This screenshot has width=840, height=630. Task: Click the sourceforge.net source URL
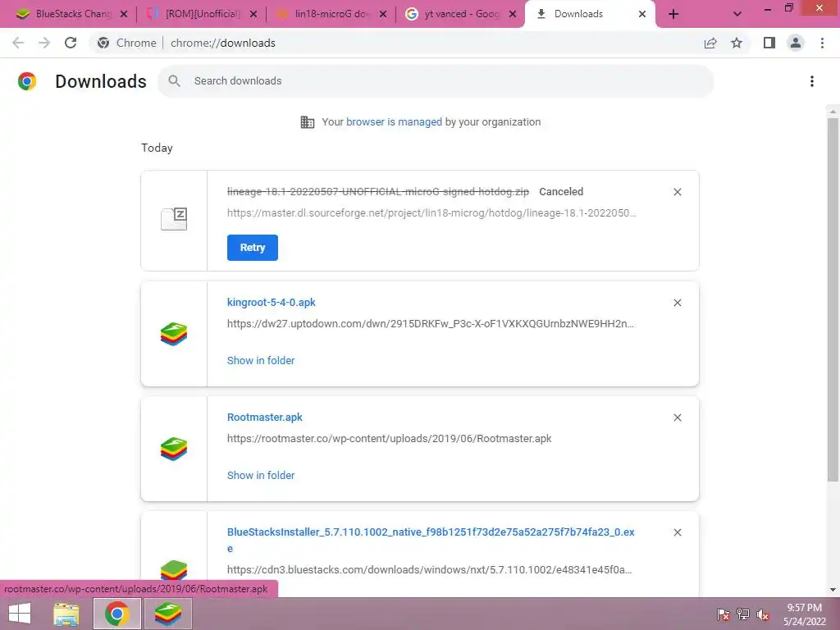[431, 213]
